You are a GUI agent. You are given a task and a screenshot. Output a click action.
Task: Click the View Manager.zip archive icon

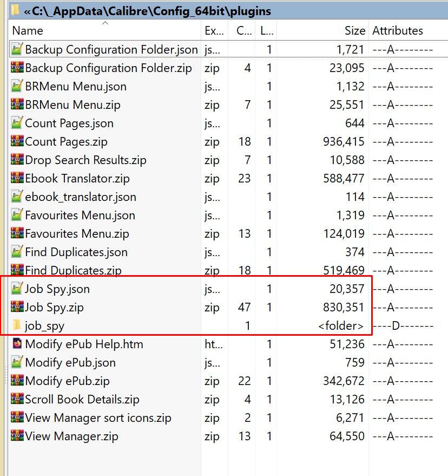click(x=17, y=436)
